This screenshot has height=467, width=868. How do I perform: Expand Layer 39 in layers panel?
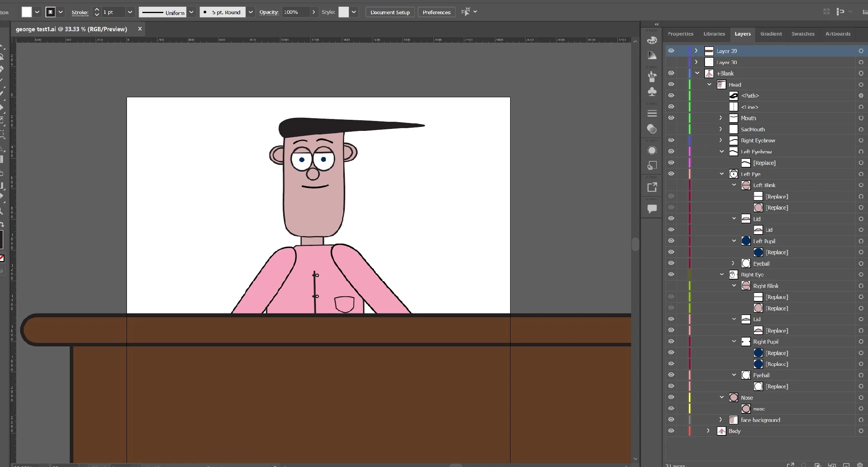coord(696,51)
